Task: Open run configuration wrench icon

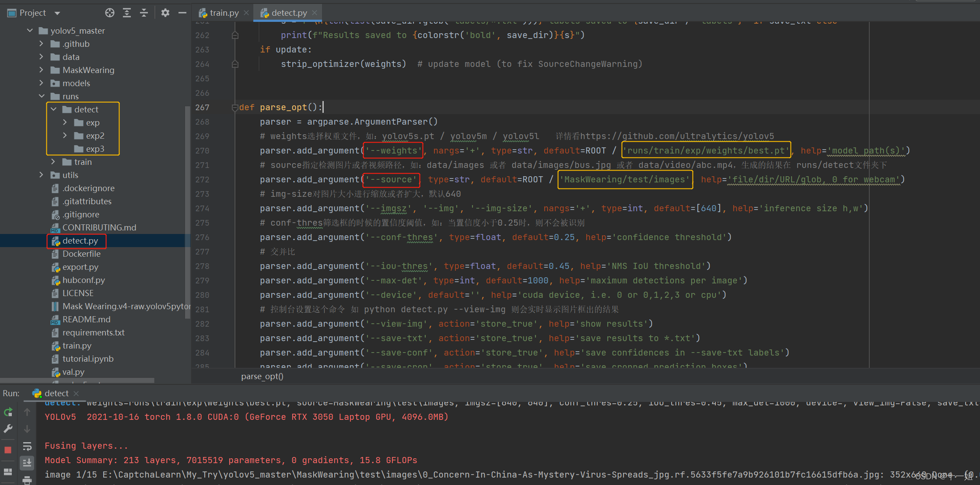Action: [8, 429]
